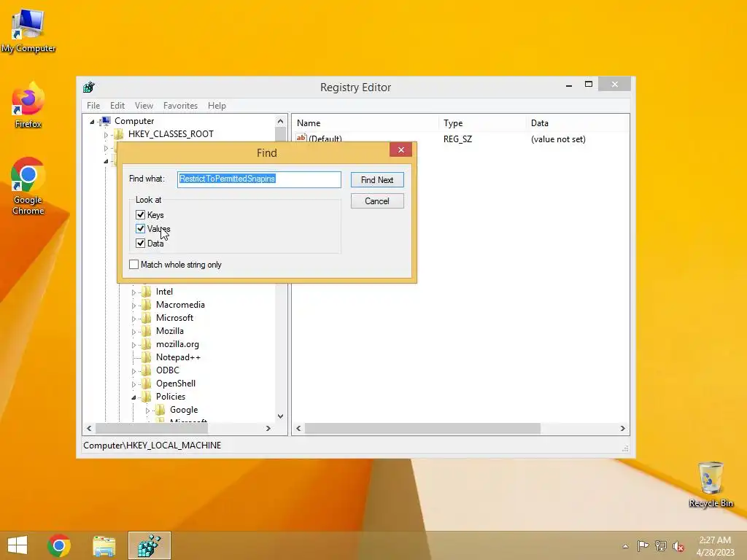Click the Macromedia folder icon

(147, 305)
